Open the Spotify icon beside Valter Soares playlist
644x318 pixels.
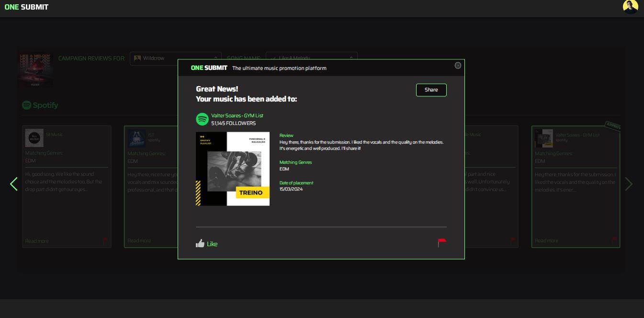(x=202, y=119)
